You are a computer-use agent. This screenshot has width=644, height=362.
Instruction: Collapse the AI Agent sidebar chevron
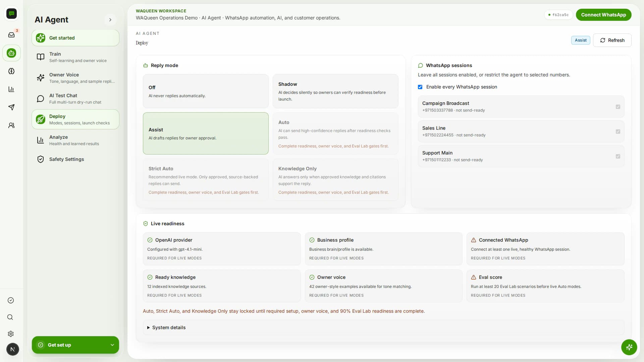(110, 20)
